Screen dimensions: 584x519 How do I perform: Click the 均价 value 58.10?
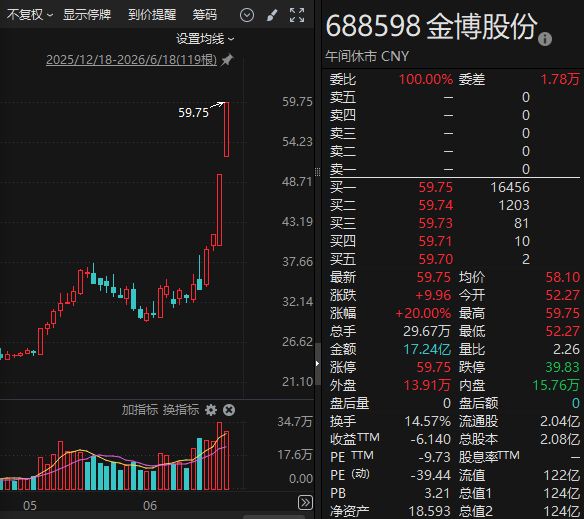pos(562,277)
